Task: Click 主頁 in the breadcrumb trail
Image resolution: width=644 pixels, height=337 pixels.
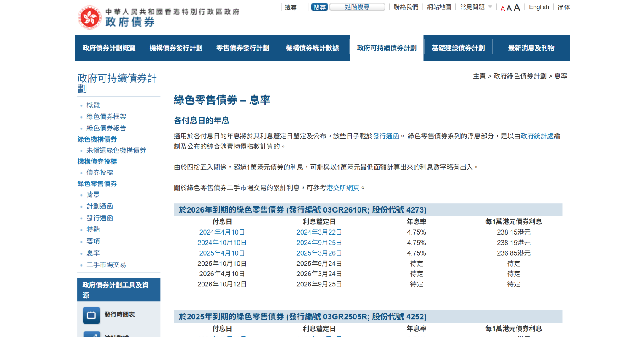Action: coord(479,76)
